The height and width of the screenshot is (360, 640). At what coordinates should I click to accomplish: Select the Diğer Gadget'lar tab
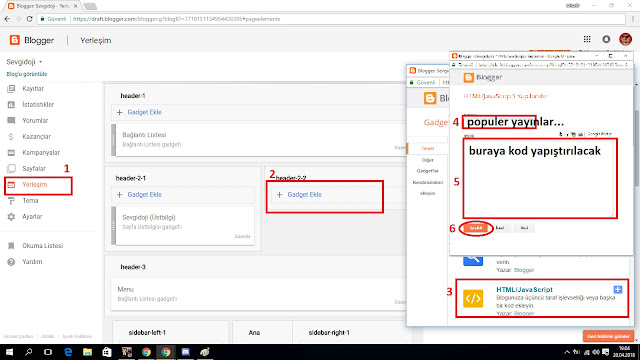(x=428, y=165)
